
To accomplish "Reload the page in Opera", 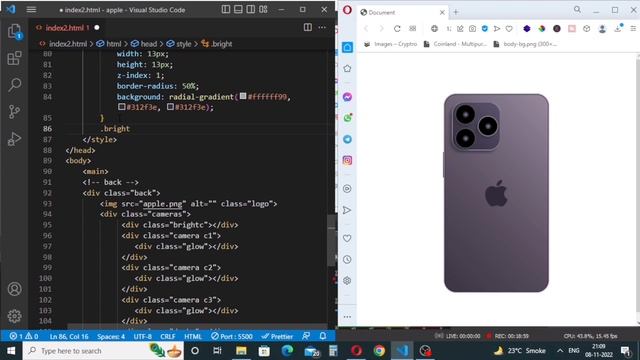I will tap(397, 29).
